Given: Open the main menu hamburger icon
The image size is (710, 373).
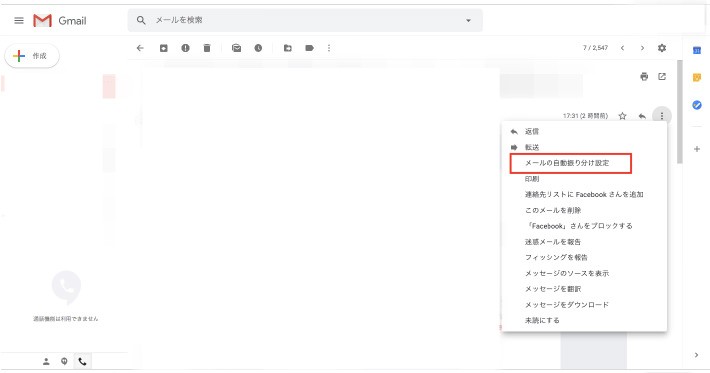Looking at the screenshot, I should [x=19, y=20].
